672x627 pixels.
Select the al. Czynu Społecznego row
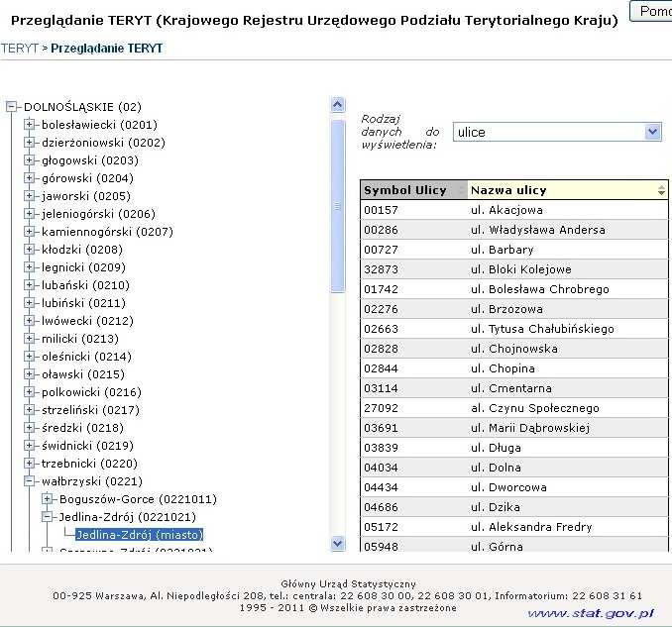[514, 408]
